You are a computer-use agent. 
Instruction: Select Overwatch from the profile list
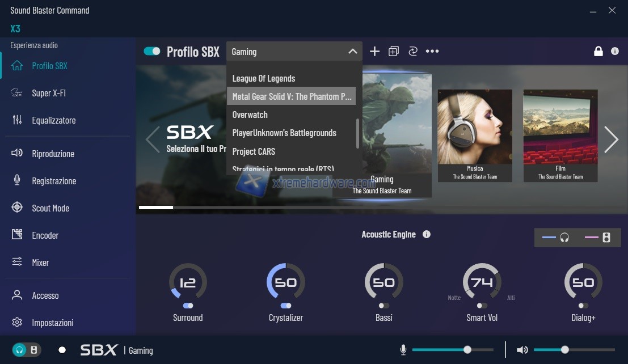click(250, 115)
